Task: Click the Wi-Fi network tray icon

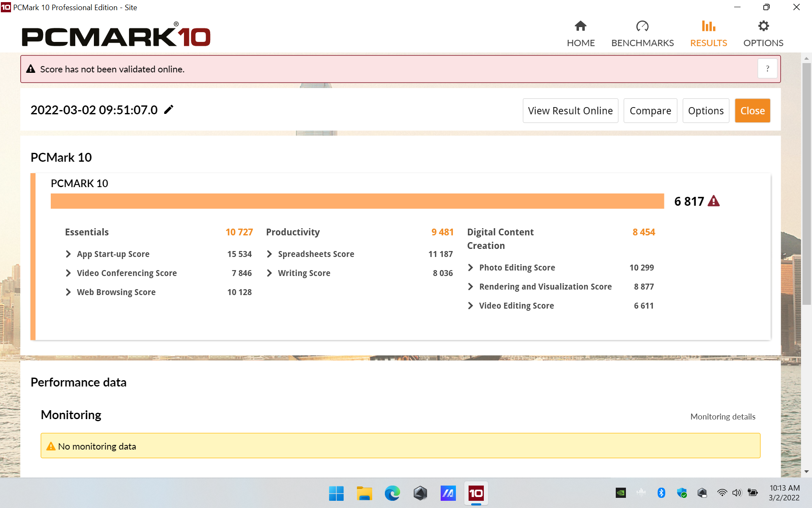Action: (722, 493)
